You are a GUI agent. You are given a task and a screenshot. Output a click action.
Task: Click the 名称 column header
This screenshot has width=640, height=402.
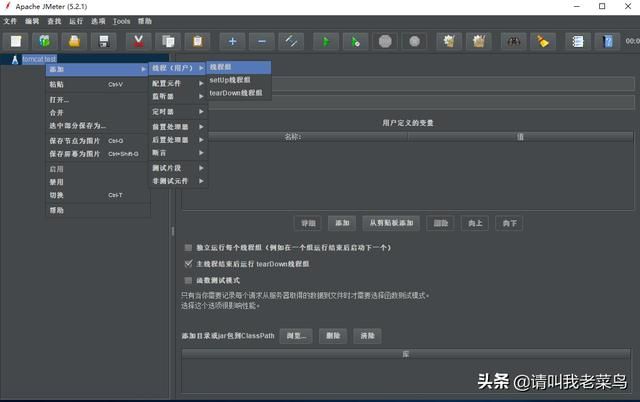point(295,137)
